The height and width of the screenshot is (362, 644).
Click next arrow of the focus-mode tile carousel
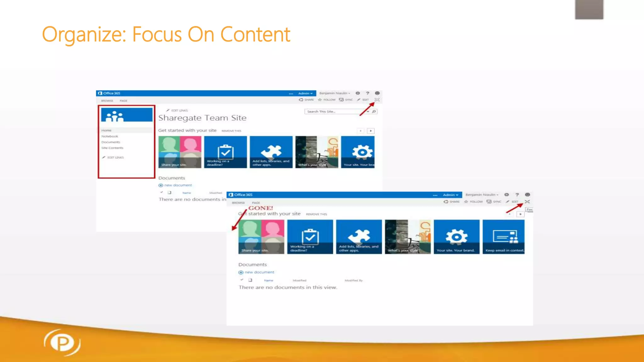point(520,214)
